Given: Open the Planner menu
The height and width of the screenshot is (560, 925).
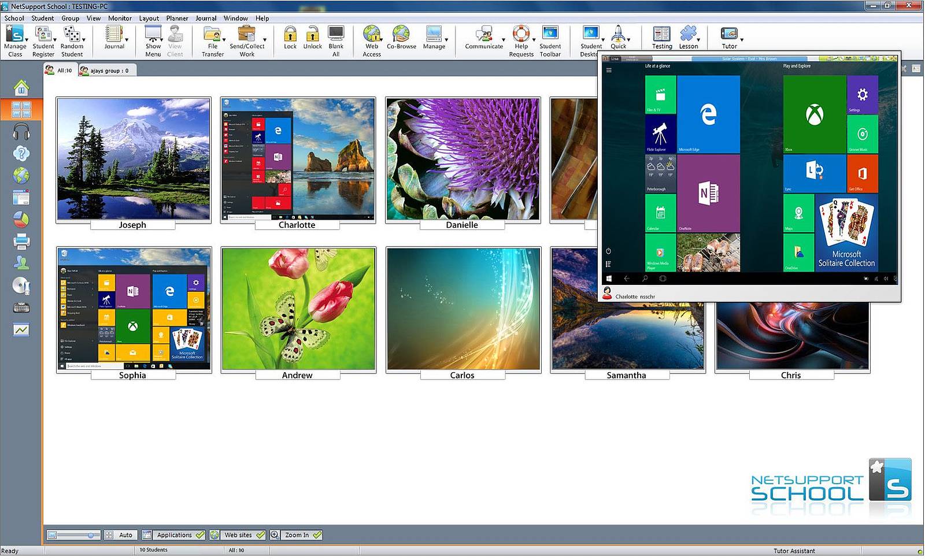Looking at the screenshot, I should coord(177,18).
